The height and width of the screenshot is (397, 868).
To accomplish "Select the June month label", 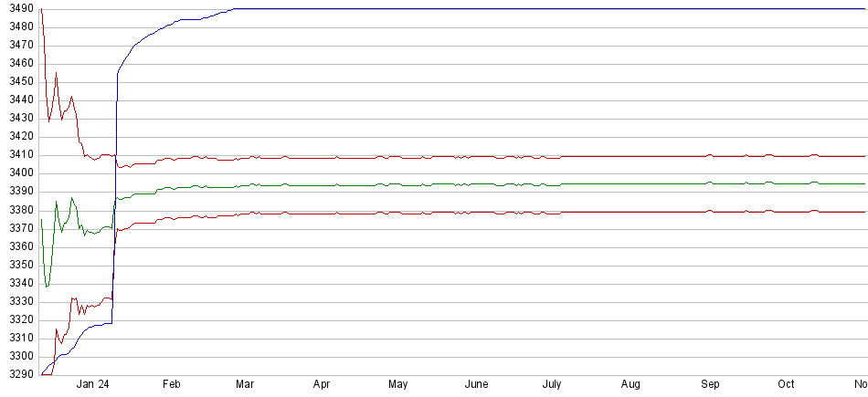I will click(476, 385).
